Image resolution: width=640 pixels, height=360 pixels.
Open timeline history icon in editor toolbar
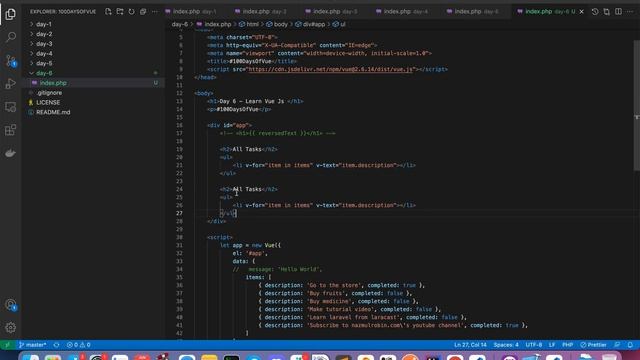(595, 11)
